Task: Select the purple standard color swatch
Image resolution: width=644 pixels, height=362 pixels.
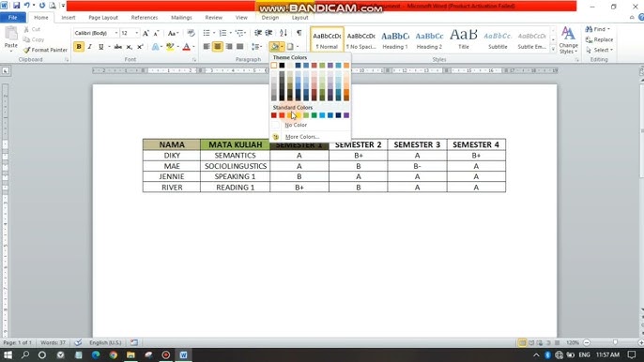Action: coord(346,115)
